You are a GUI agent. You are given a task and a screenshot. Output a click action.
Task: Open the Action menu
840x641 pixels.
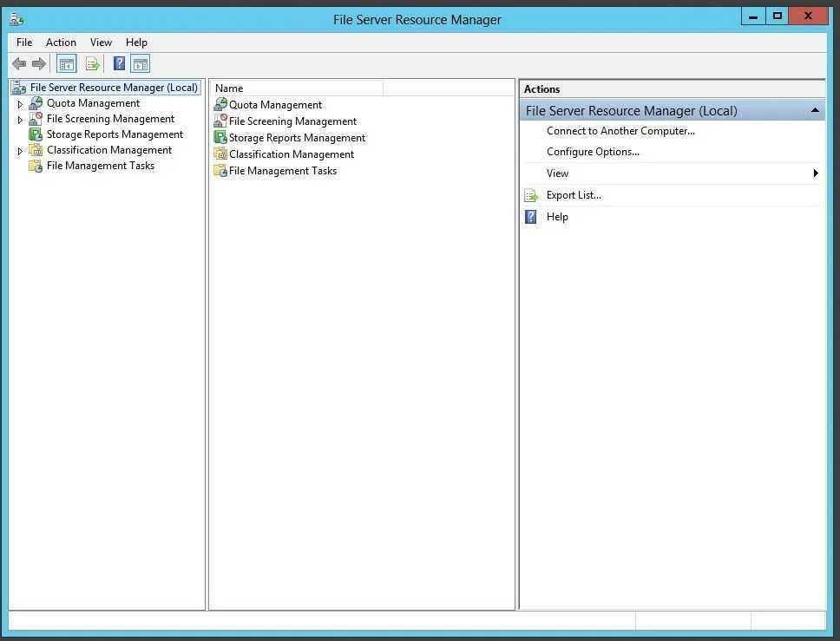(x=61, y=43)
